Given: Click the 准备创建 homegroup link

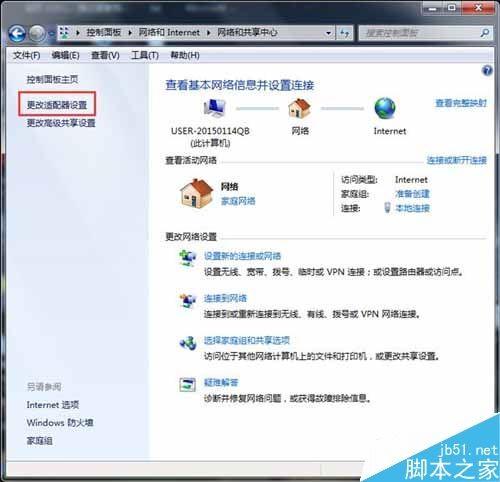Looking at the screenshot, I should coord(412,194).
